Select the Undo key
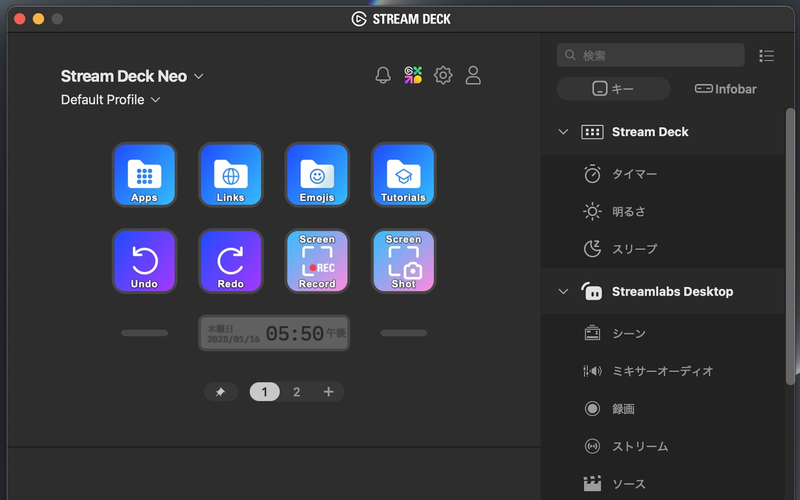 [x=144, y=261]
